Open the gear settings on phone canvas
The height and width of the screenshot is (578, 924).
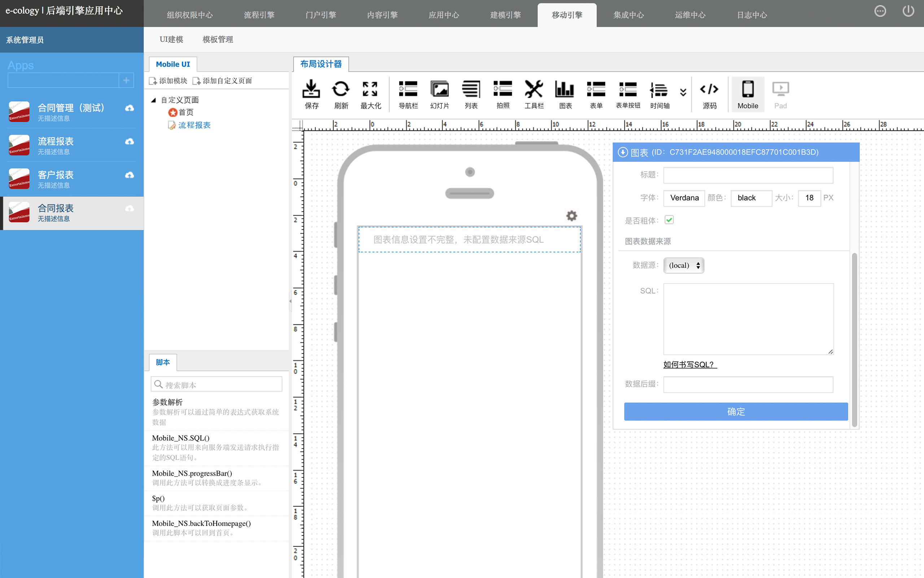(571, 216)
